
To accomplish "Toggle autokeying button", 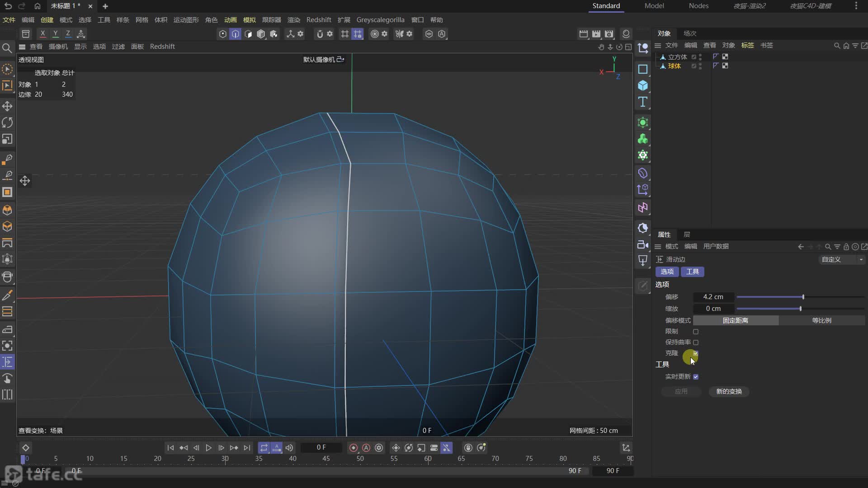I will click(x=366, y=448).
